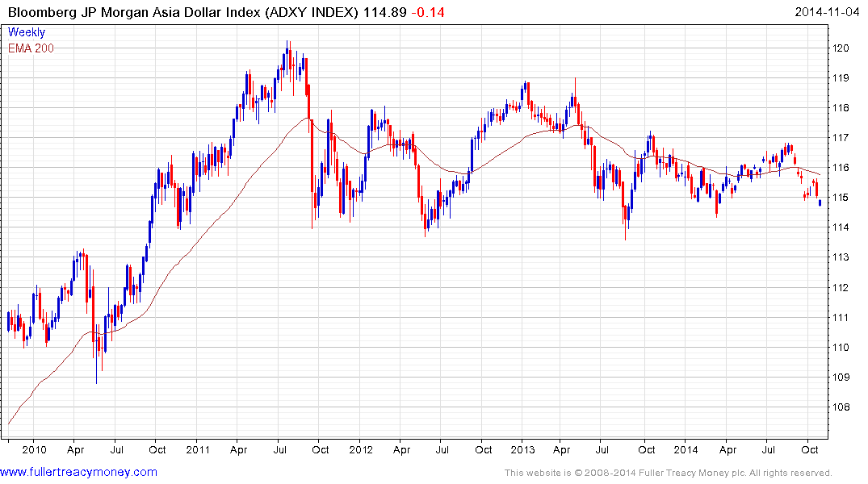The height and width of the screenshot is (484, 868).
Task: Click the x-axis label 2014
Action: (x=686, y=449)
